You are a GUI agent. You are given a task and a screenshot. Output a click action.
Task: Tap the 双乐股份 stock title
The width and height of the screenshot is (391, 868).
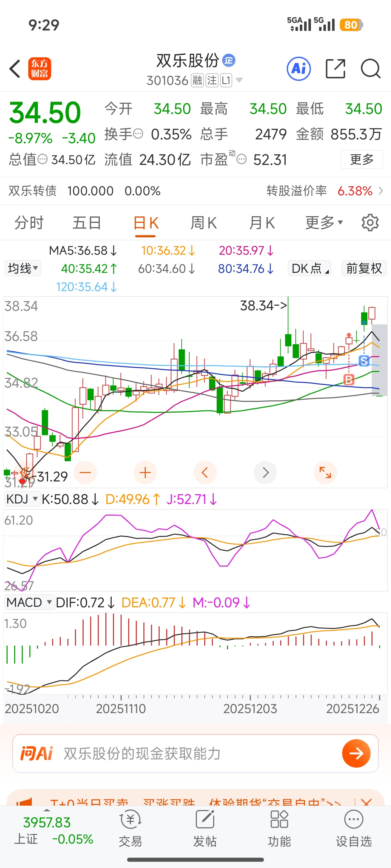pyautogui.click(x=188, y=61)
